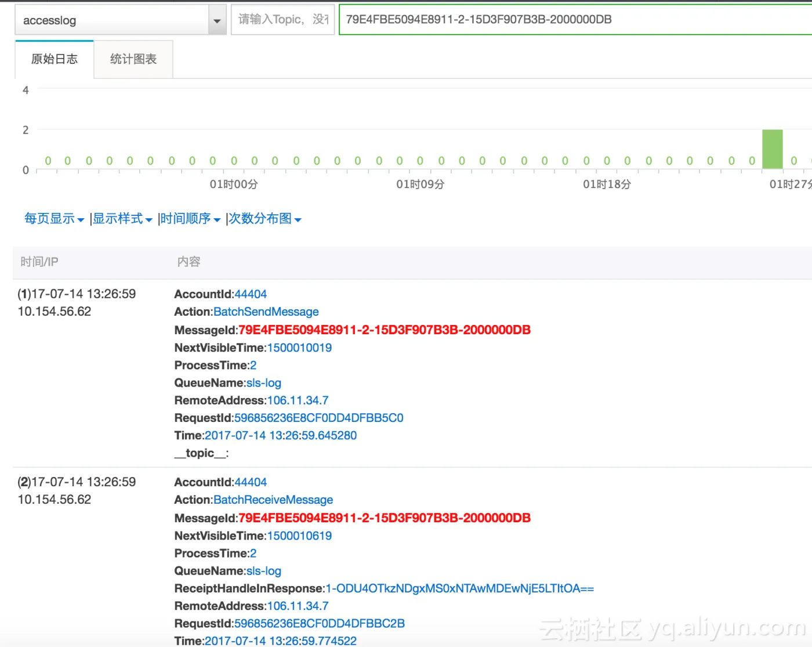Expand the 每页显示 dropdown
Image resolution: width=812 pixels, height=647 pixels.
tap(55, 219)
